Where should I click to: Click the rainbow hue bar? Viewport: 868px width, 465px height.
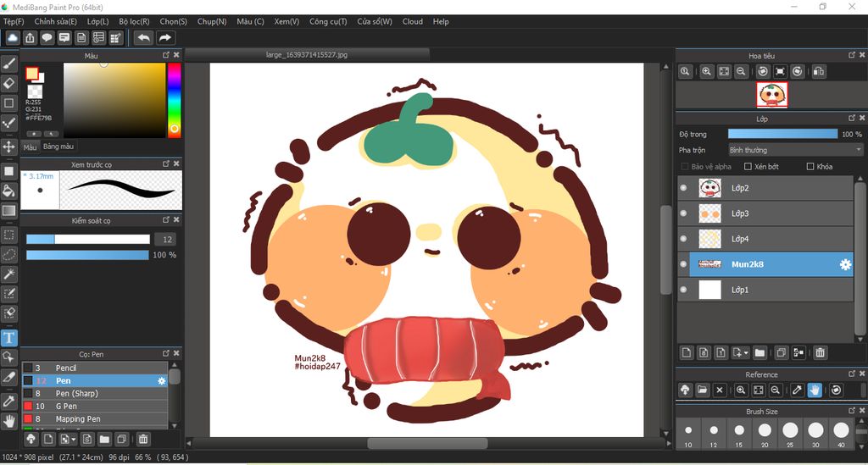(x=175, y=100)
